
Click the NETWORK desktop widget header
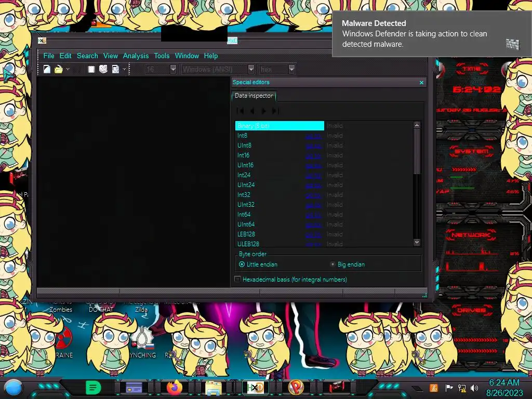(x=471, y=235)
